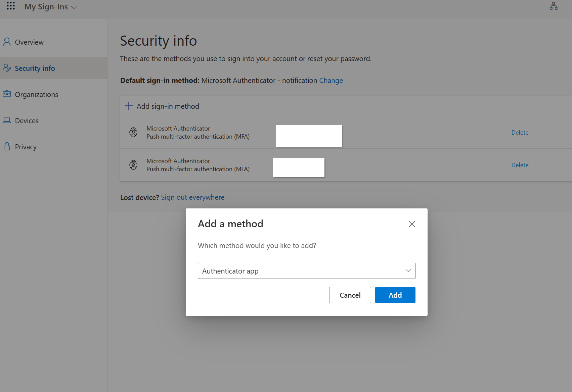Screen dimensions: 572x392
Task: Cancel the Add a method dialog
Action: (x=350, y=295)
